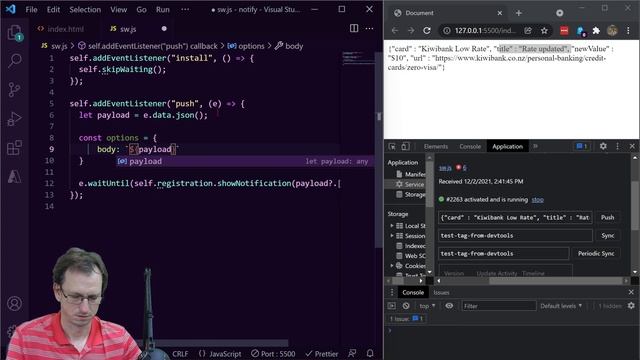Open the File menu in VS Code
Image resolution: width=640 pixels, height=360 pixels.
click(x=31, y=9)
